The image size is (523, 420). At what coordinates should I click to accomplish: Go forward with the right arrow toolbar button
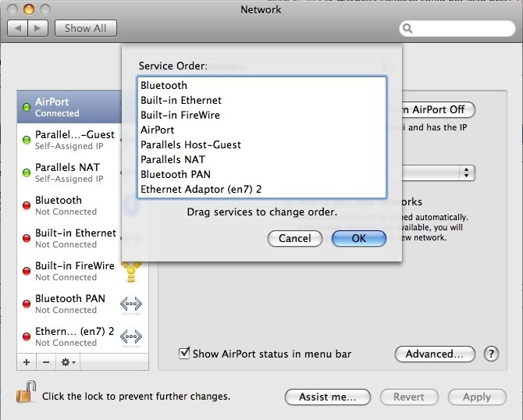coord(37,28)
